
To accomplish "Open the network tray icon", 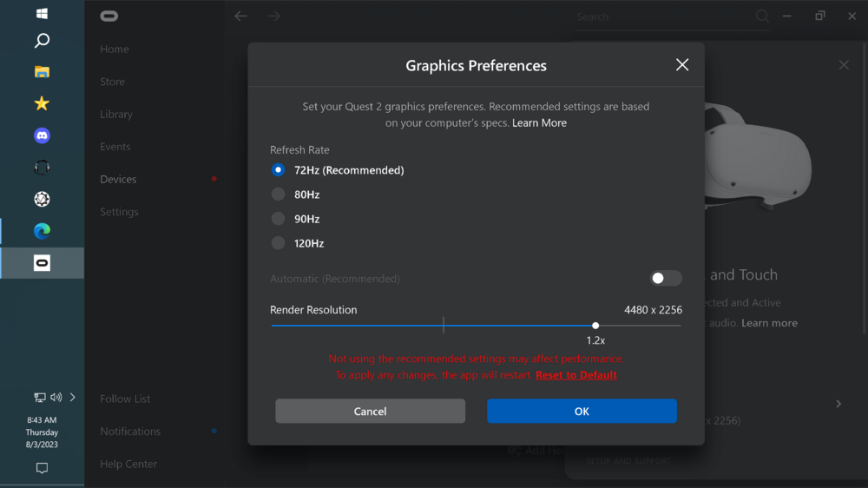I will 40,397.
